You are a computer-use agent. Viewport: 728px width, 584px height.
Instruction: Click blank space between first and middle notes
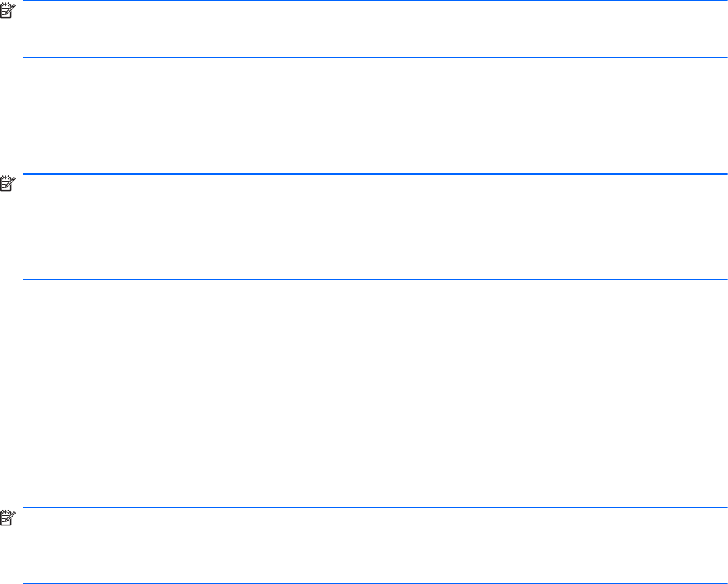point(376,116)
